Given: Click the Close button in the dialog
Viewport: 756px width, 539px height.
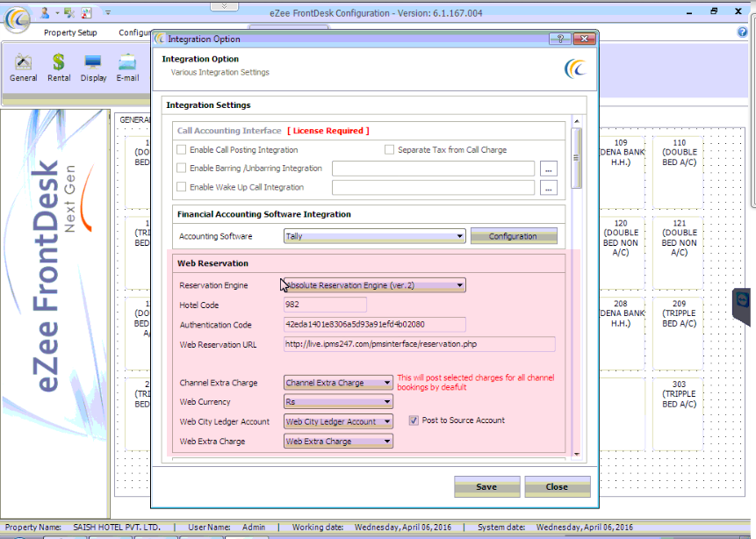Looking at the screenshot, I should point(557,487).
